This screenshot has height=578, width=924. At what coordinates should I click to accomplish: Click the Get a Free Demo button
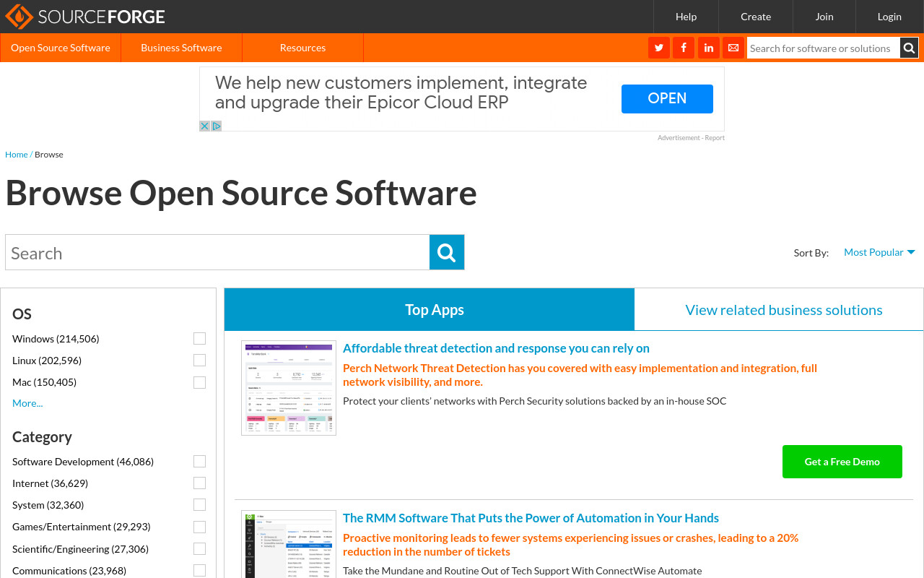(x=842, y=462)
